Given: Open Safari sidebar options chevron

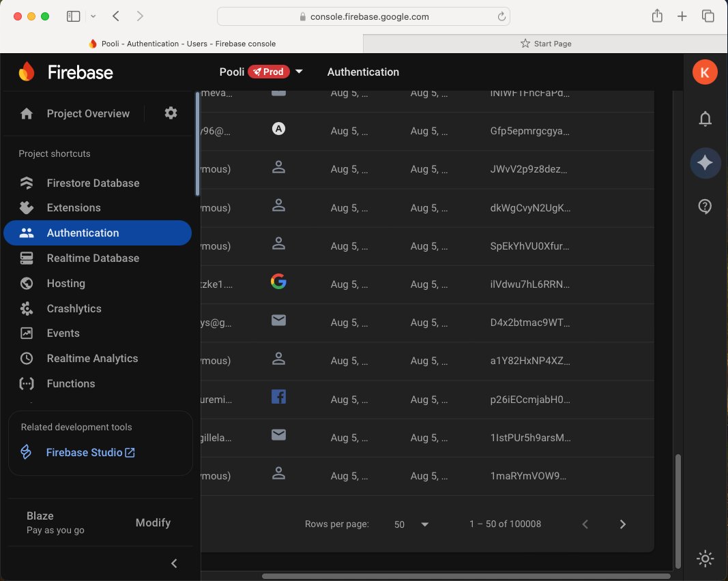Looking at the screenshot, I should pyautogui.click(x=93, y=16).
